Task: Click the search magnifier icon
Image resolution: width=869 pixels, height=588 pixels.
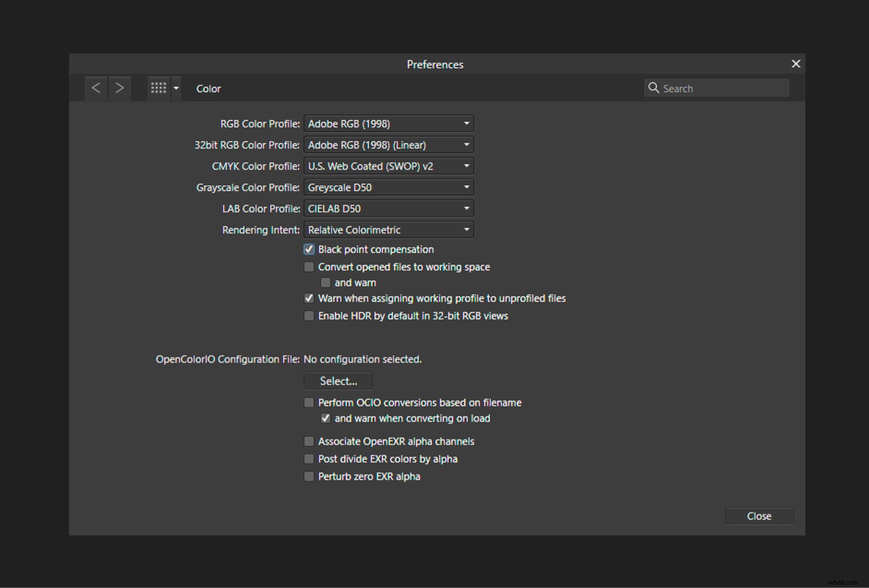Action: click(x=654, y=87)
